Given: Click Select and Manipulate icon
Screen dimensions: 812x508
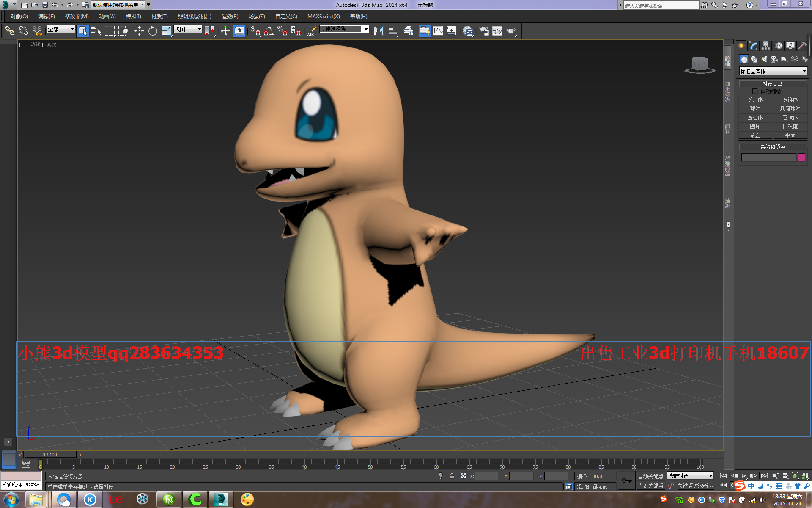Looking at the screenshot, I should [x=225, y=30].
